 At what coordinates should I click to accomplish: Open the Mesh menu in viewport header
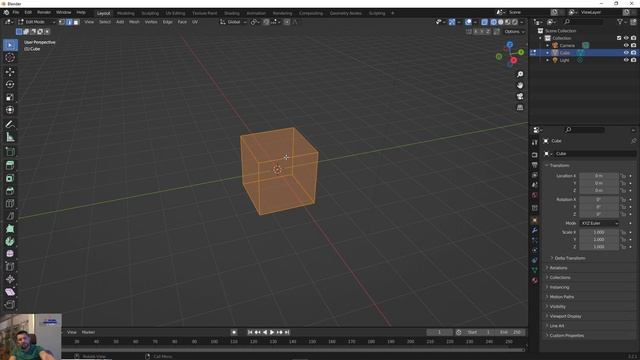(x=134, y=22)
